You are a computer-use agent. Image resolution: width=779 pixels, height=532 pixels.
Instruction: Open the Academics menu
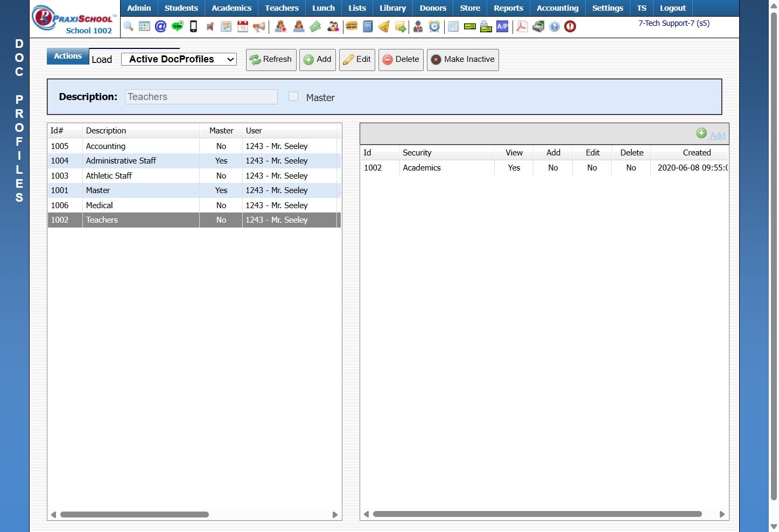231,8
